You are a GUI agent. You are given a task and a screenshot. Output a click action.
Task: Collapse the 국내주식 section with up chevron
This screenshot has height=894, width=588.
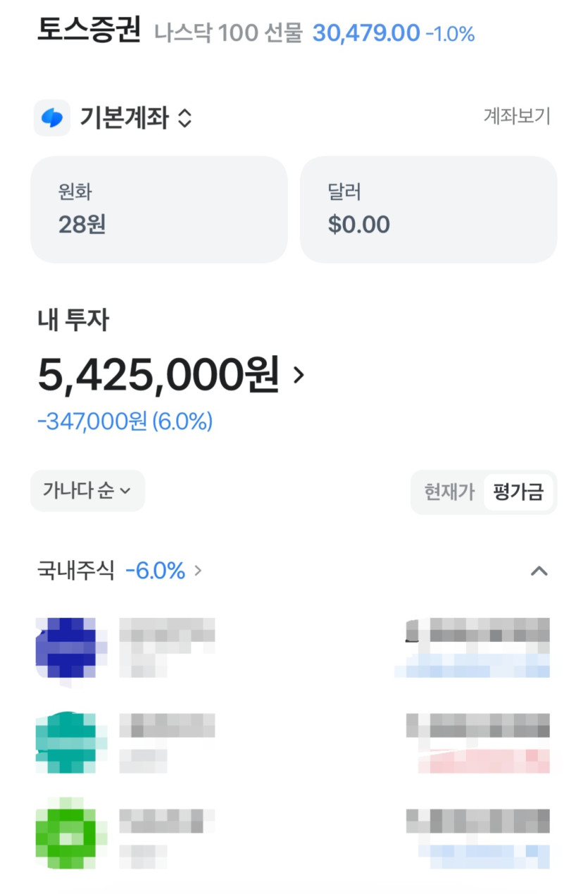click(x=539, y=571)
